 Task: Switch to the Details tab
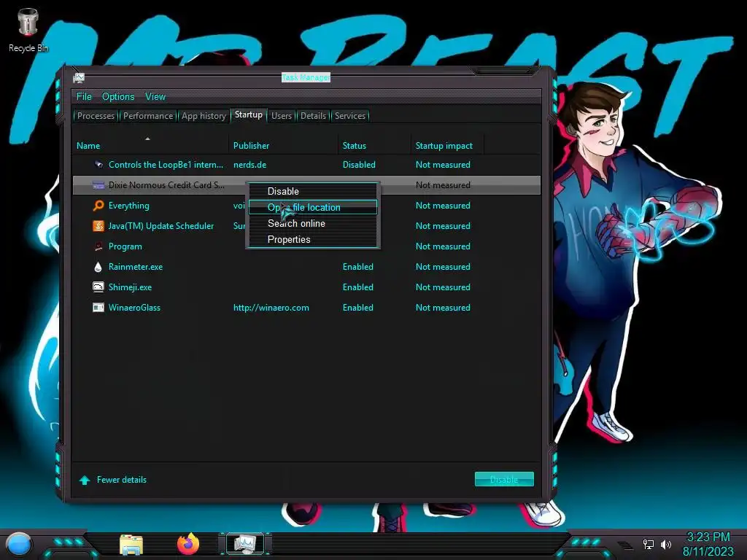314,116
